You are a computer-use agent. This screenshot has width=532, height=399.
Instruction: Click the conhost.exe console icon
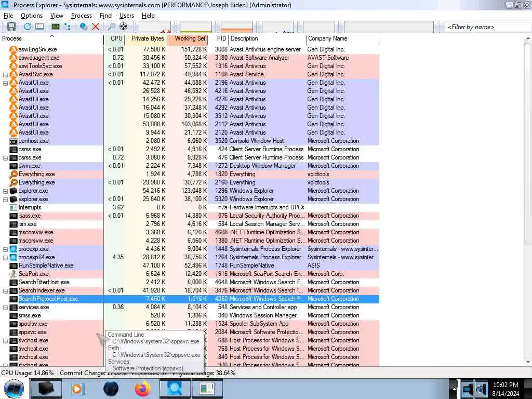point(13,141)
